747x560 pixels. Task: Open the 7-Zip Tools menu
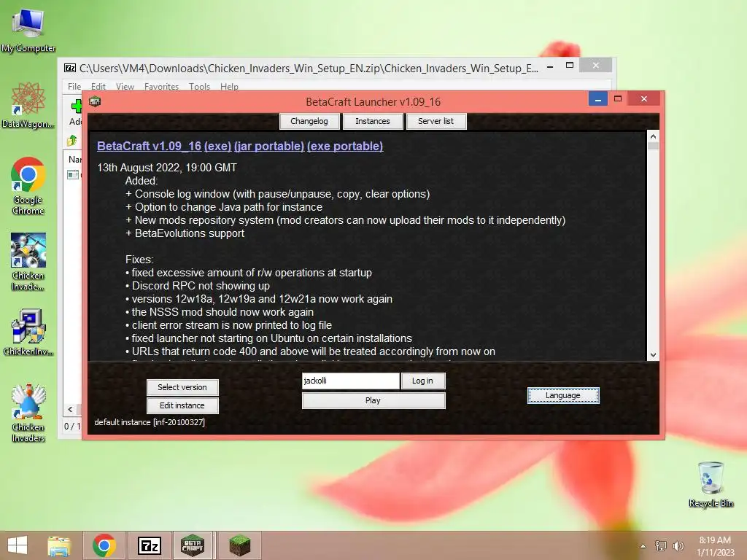(x=199, y=87)
